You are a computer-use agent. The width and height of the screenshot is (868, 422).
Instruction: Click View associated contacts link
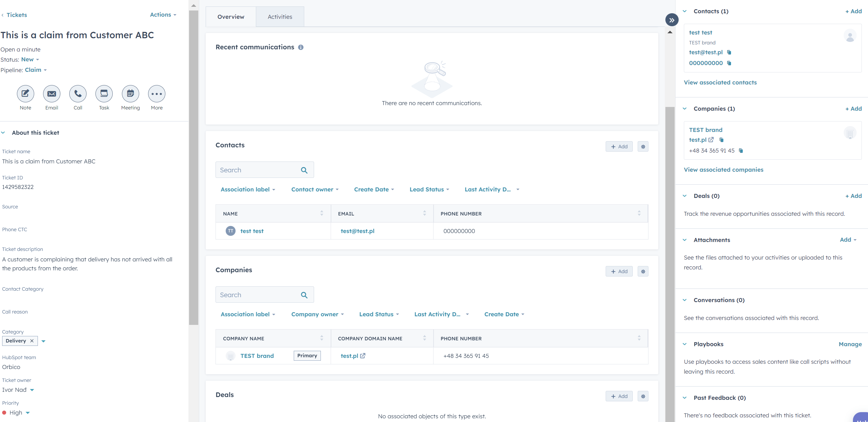[x=720, y=82]
